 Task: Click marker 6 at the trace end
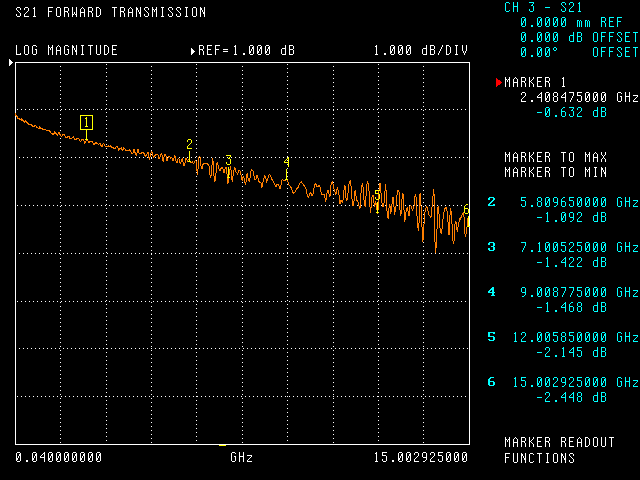(466, 210)
